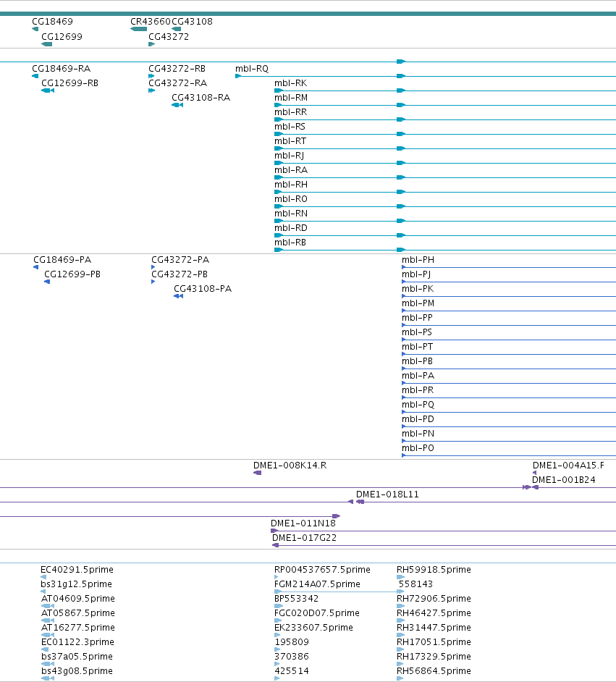
Task: Select the CG12699-PB protein label
Action: click(72, 274)
